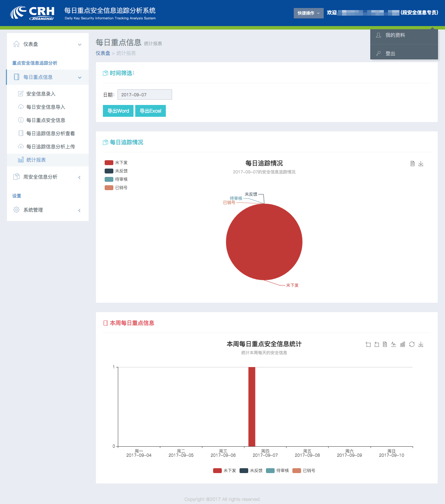
Task: Click the area zoom icon on weekly chart
Action: point(368,344)
